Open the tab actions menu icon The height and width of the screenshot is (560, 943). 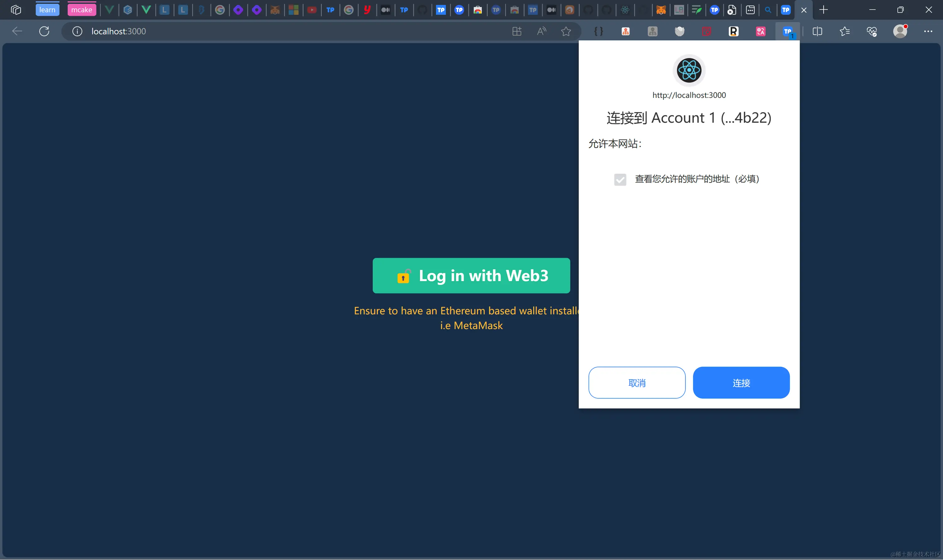pyautogui.click(x=16, y=10)
